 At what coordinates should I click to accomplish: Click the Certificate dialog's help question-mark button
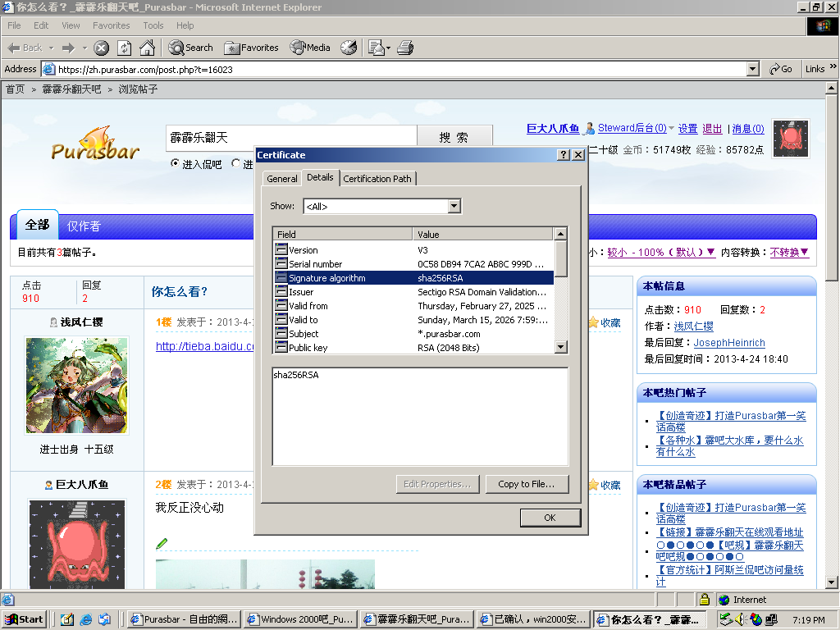pos(563,155)
